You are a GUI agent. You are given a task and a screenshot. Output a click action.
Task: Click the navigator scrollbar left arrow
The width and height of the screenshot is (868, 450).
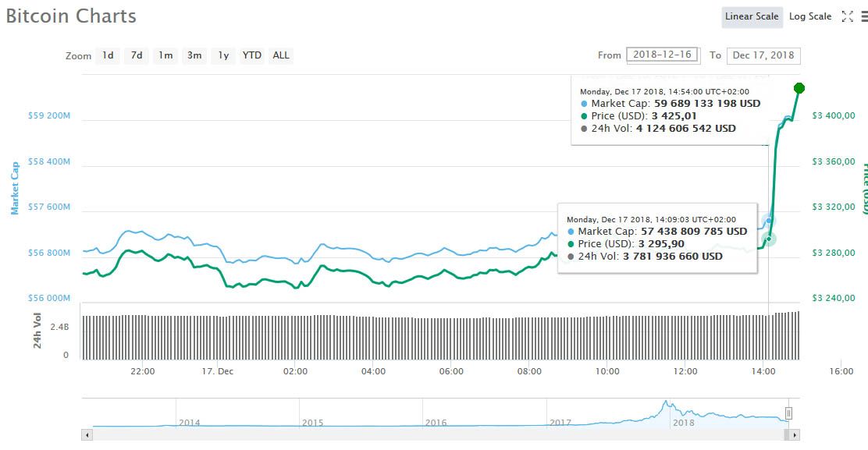tap(87, 435)
